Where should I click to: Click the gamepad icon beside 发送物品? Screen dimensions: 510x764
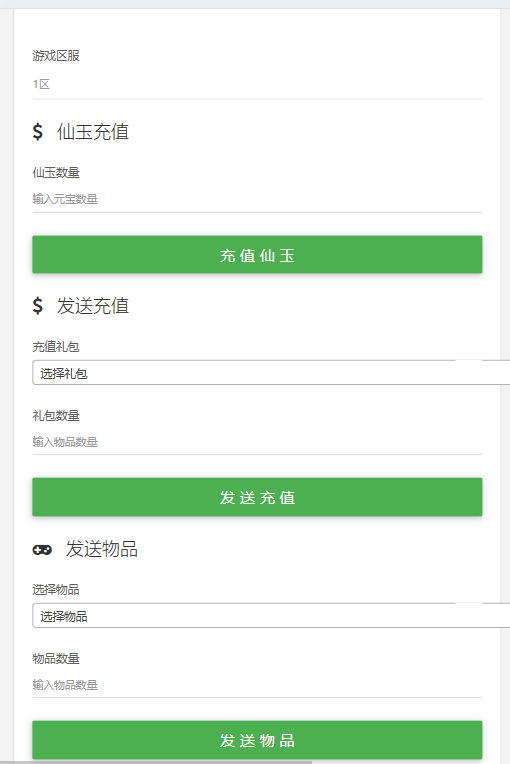[x=42, y=550]
